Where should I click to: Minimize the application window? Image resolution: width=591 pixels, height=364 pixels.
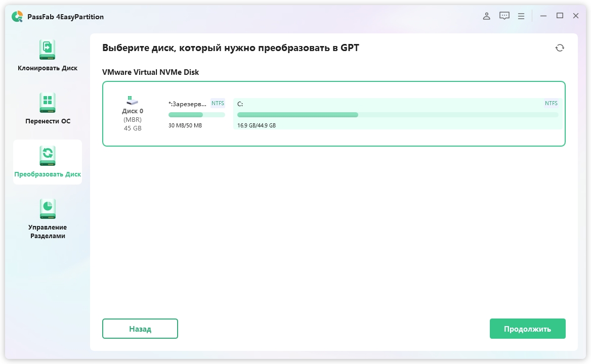click(x=543, y=16)
